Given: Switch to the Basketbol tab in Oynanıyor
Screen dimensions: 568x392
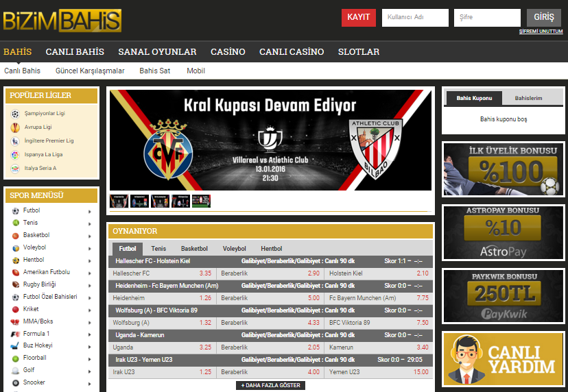Looking at the screenshot, I should coord(194,249).
